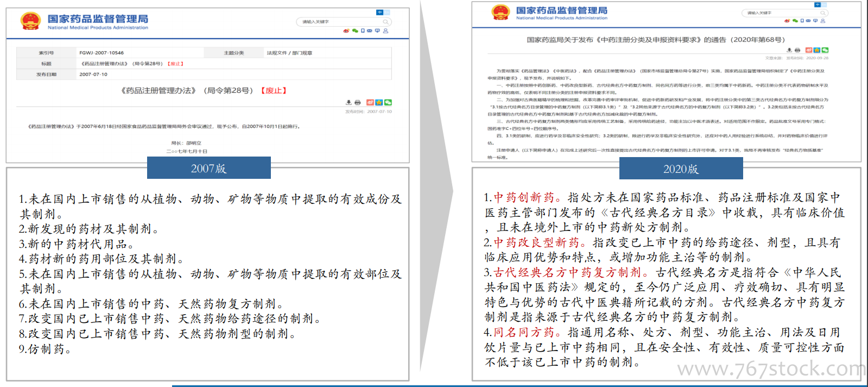The image size is (868, 387).
Task: Click the red heading 同名同方药
Action: pos(527,332)
